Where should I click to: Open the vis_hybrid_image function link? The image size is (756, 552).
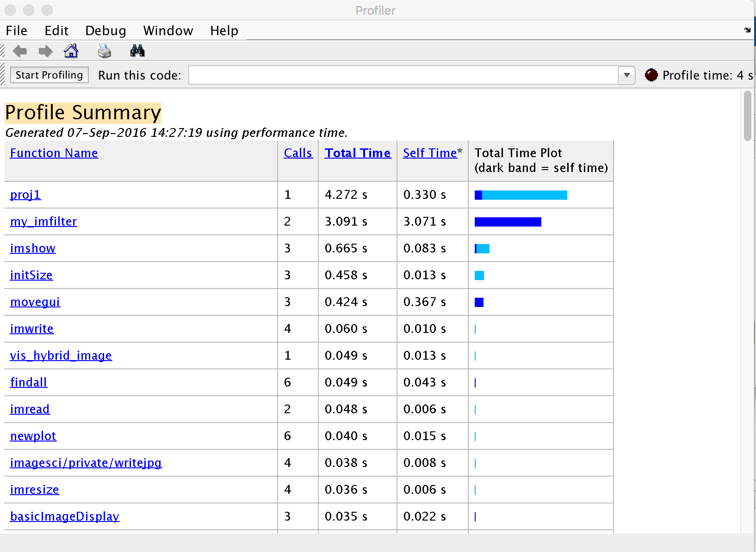[x=61, y=356]
